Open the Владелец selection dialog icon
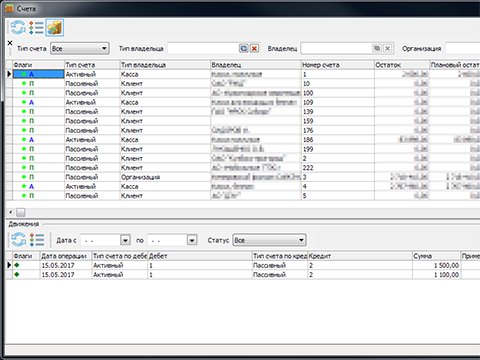This screenshot has height=360, width=480. [377, 49]
